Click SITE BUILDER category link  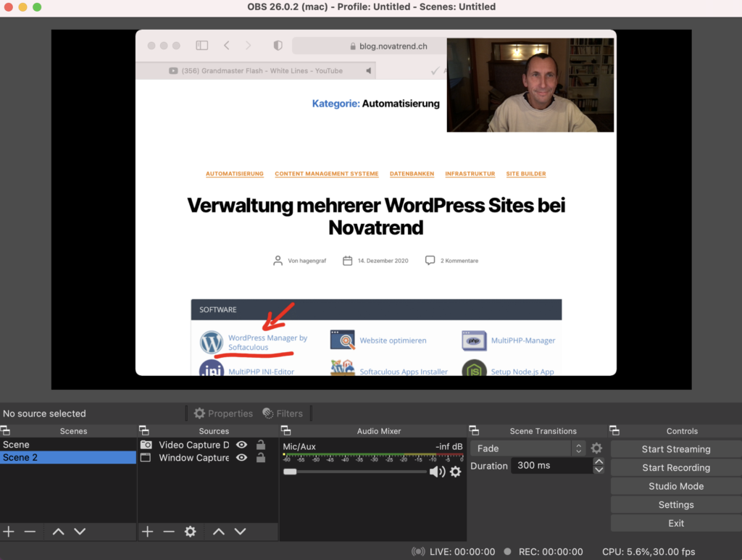(x=526, y=174)
